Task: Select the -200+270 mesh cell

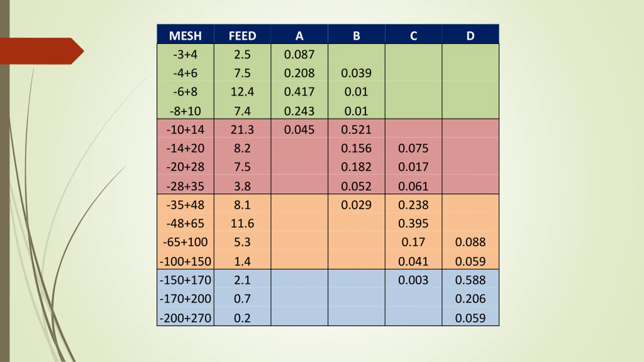Action: (185, 318)
